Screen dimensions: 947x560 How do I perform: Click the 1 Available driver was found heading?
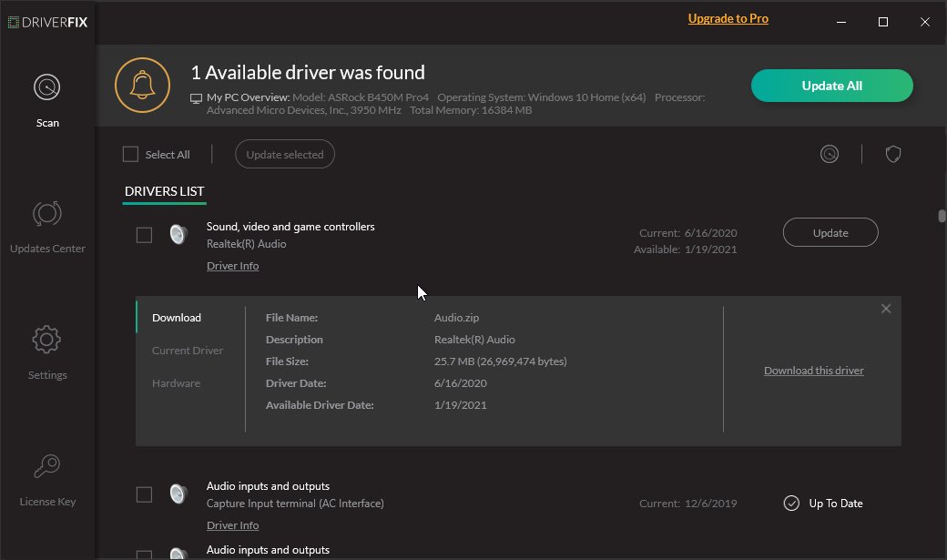tap(308, 73)
